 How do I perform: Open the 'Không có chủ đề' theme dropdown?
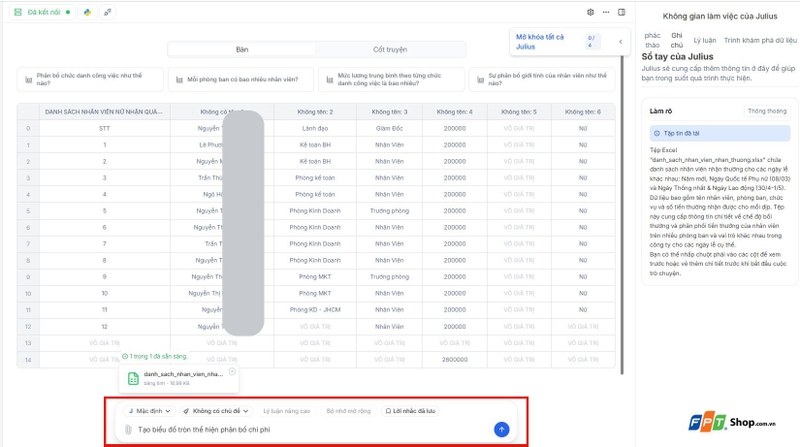point(216,411)
